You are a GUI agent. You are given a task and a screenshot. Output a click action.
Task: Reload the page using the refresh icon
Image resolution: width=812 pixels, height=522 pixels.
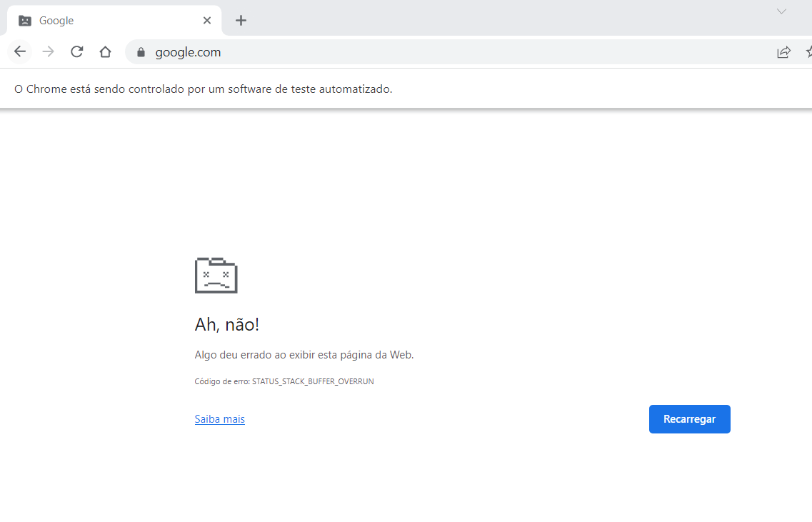[x=76, y=51]
